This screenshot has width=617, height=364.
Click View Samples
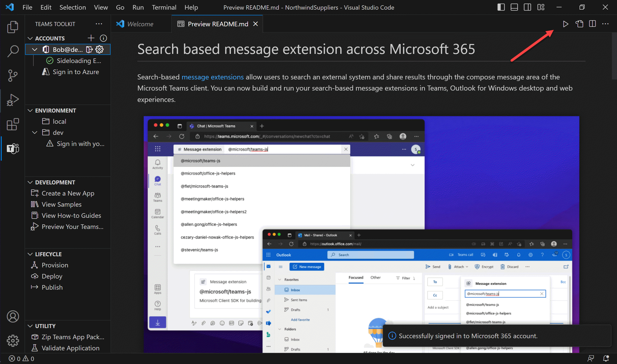point(61,204)
